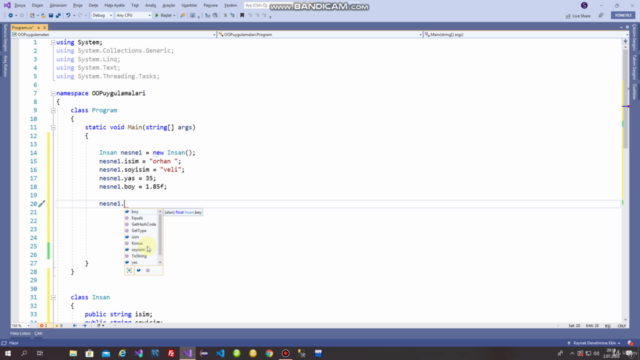Select ToString in IntelliSense list
This screenshot has height=360, width=640.
coord(141,256)
